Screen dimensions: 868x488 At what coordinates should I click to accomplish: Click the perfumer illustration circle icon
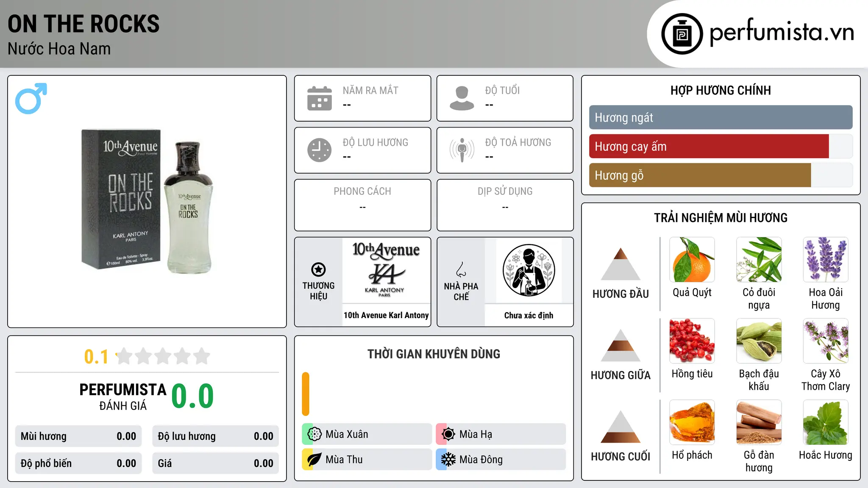[x=529, y=270]
